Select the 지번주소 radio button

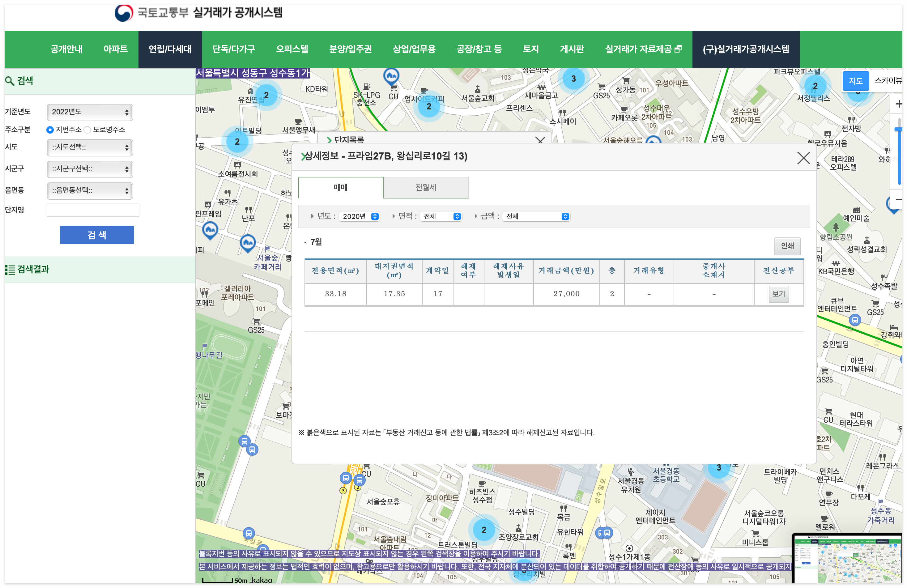click(49, 130)
